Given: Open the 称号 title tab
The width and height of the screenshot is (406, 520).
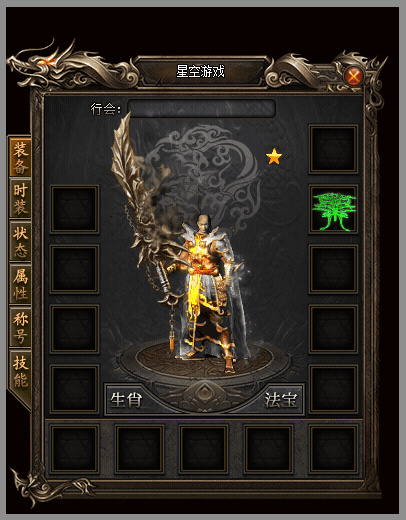Looking at the screenshot, I should pos(20,327).
